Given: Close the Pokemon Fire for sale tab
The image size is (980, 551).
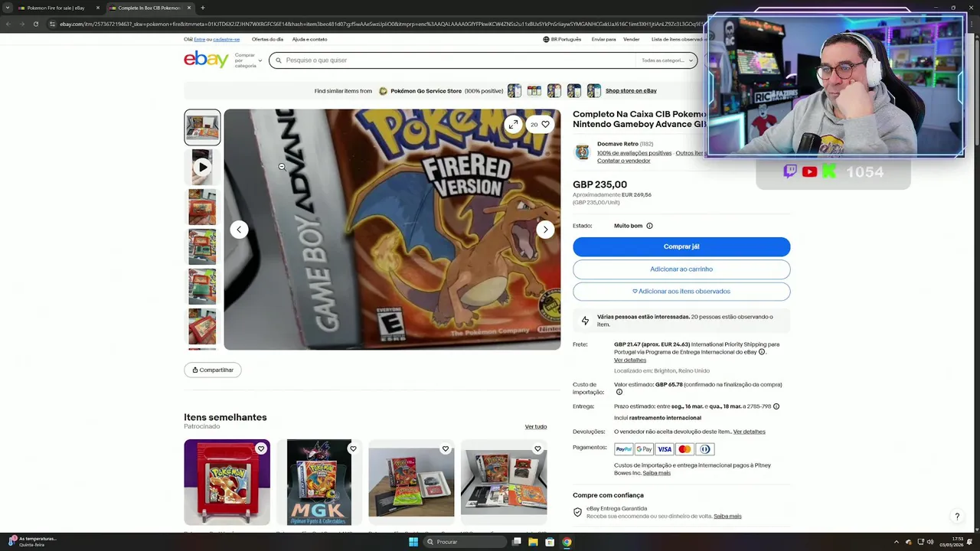Looking at the screenshot, I should click(97, 8).
